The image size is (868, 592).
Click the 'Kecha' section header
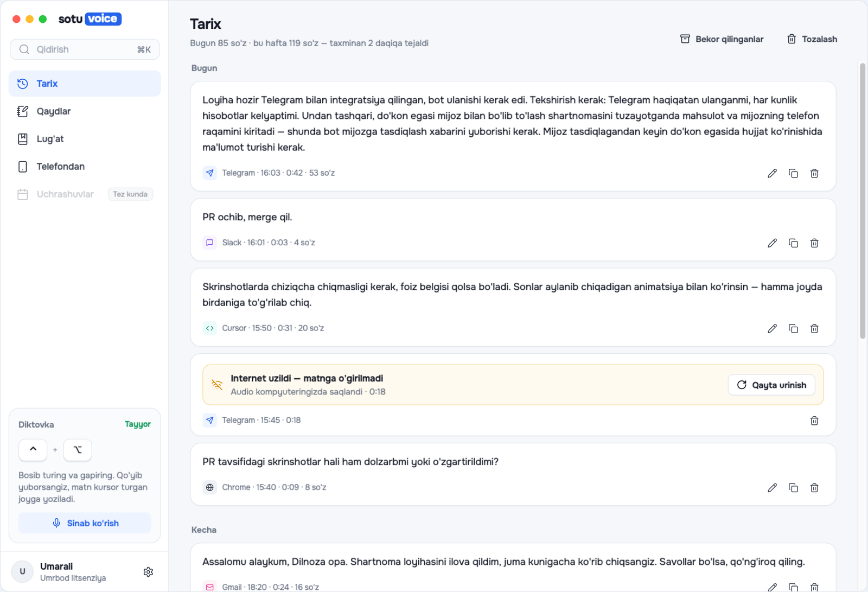click(x=204, y=530)
